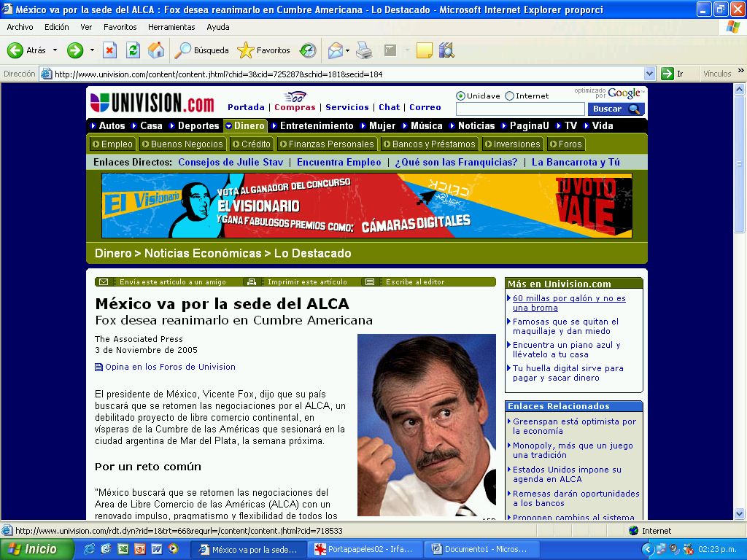Open the Herramientas menu
The height and width of the screenshot is (560, 747).
pos(171,27)
